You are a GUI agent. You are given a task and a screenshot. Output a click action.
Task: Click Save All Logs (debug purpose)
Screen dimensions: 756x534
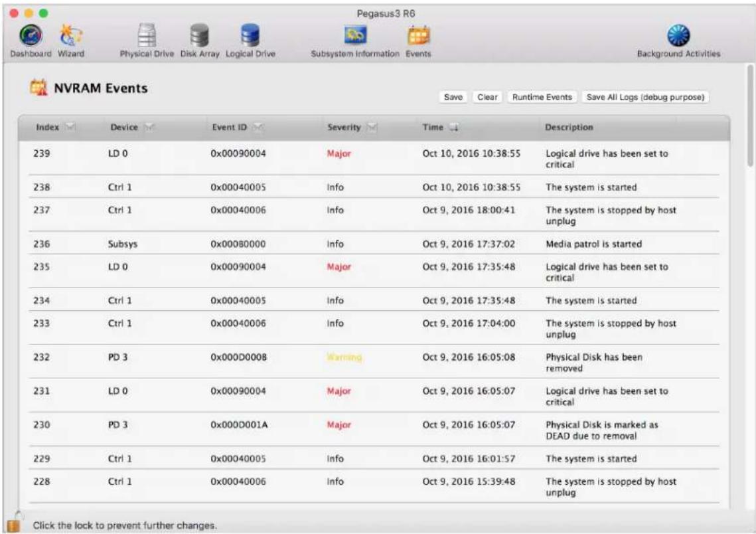click(x=645, y=97)
